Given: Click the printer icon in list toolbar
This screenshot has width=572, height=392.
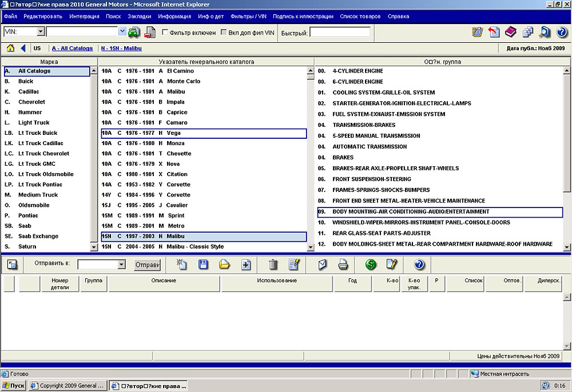Looking at the screenshot, I should pyautogui.click(x=343, y=265).
